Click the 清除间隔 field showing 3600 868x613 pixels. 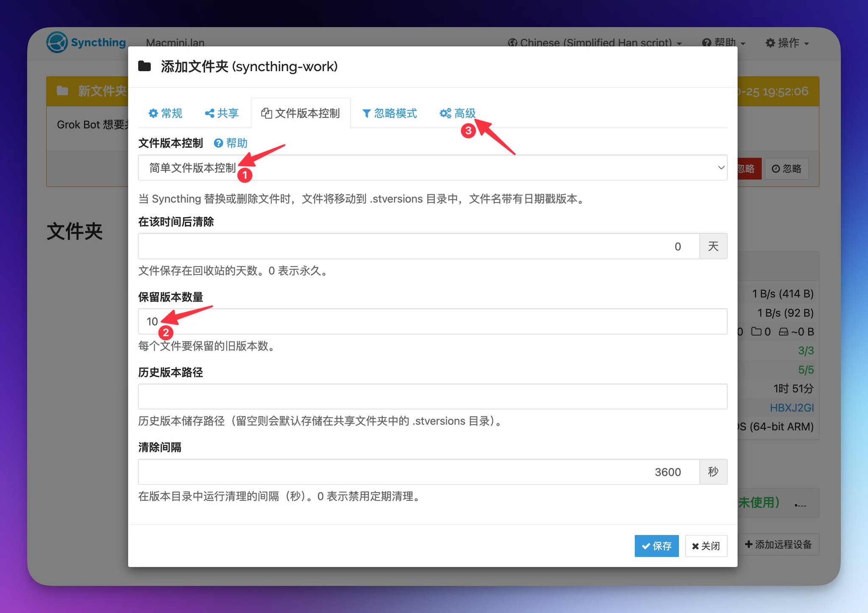[419, 472]
